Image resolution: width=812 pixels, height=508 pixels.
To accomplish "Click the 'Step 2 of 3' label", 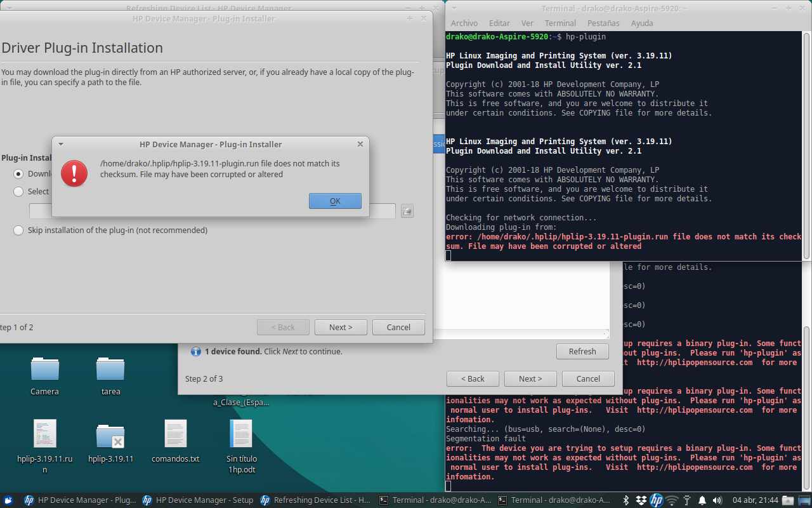I will 204,378.
